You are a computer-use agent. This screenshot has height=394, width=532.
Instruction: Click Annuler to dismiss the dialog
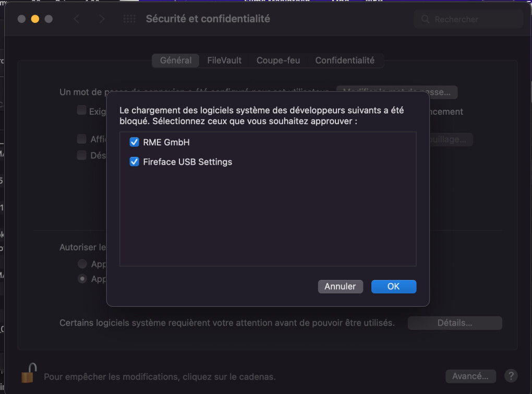pyautogui.click(x=340, y=286)
